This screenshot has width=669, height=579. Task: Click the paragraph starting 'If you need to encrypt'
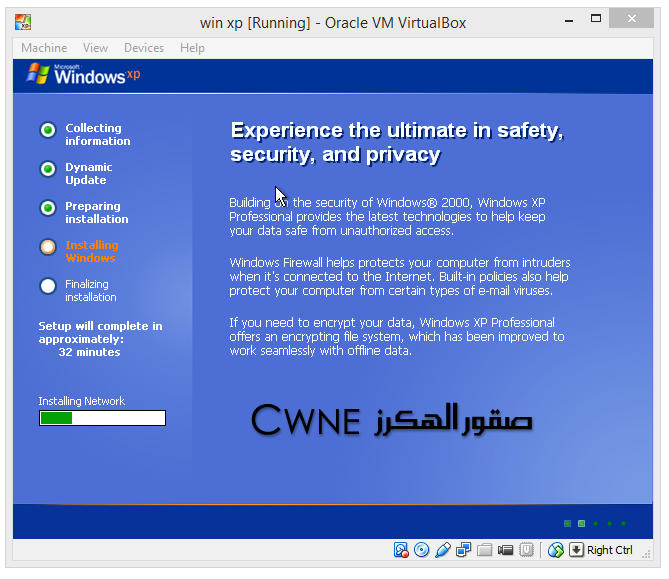397,337
